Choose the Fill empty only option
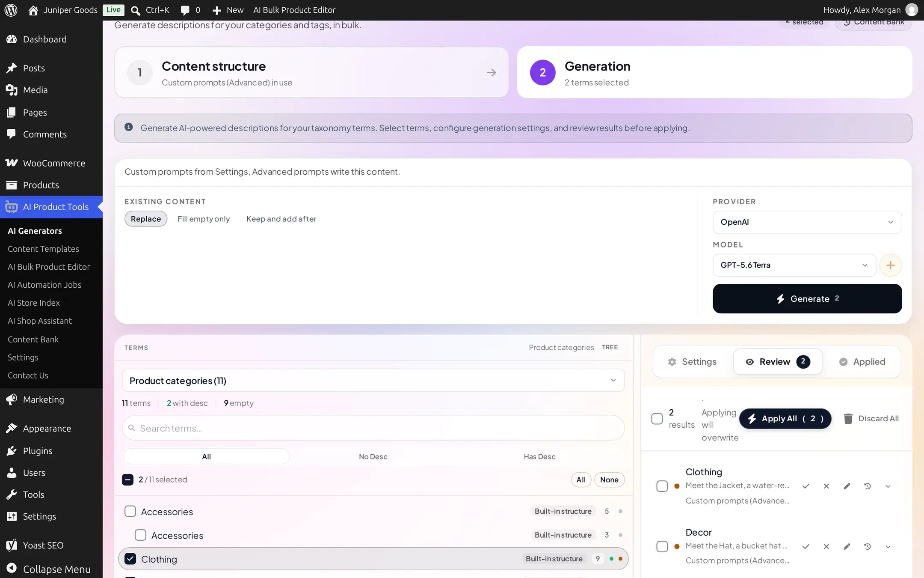The image size is (924, 578). 204,219
